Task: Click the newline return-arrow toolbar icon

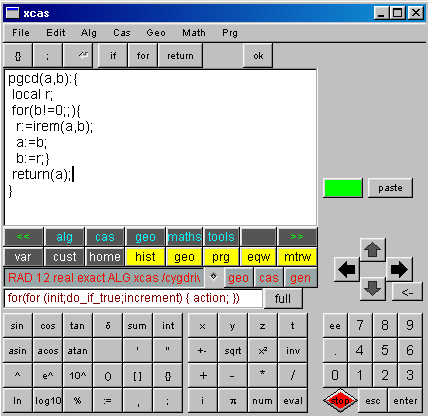Action: (x=78, y=55)
